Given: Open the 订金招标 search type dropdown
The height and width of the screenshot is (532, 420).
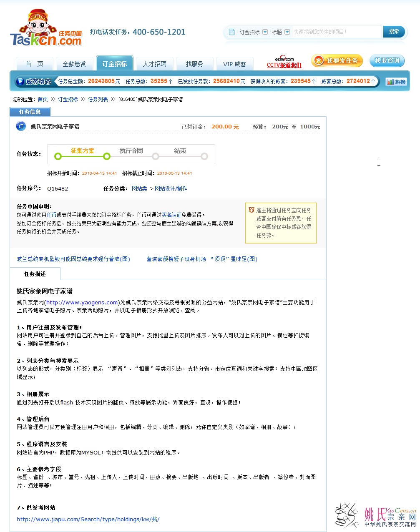Looking at the screenshot, I should click(265, 32).
